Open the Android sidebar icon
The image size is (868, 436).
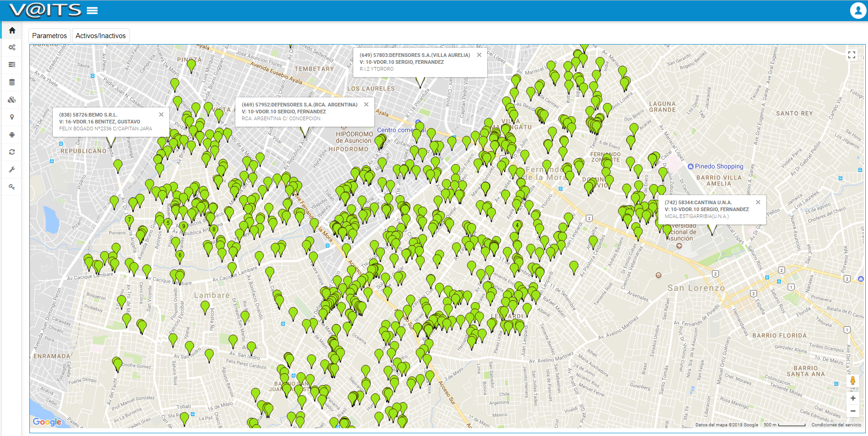(x=12, y=134)
